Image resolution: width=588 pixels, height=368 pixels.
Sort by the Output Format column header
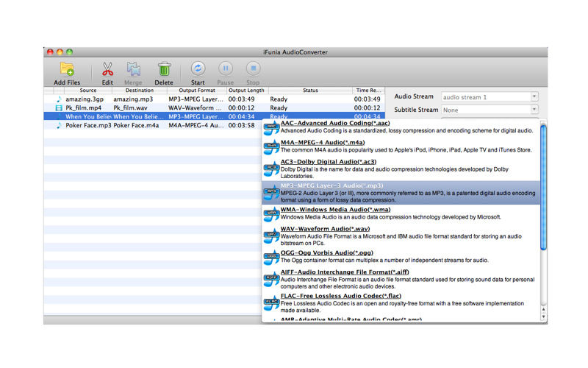coord(197,91)
